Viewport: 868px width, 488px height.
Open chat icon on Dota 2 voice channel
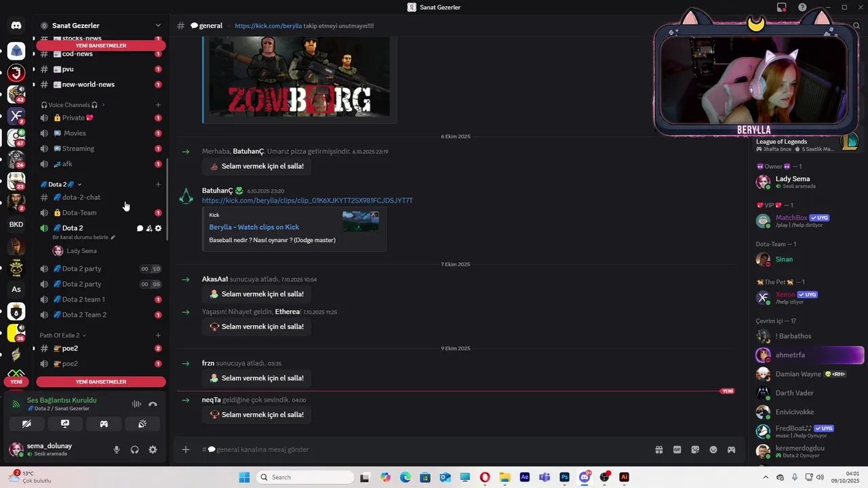pyautogui.click(x=140, y=228)
